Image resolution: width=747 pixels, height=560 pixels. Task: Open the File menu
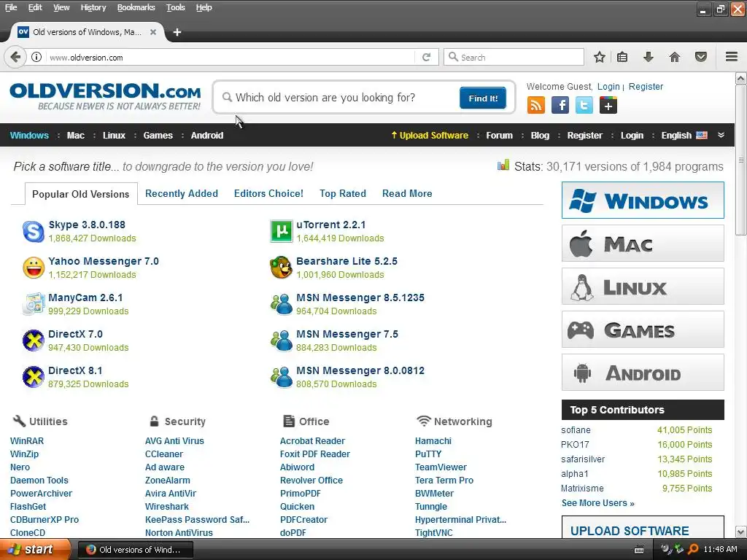click(11, 7)
